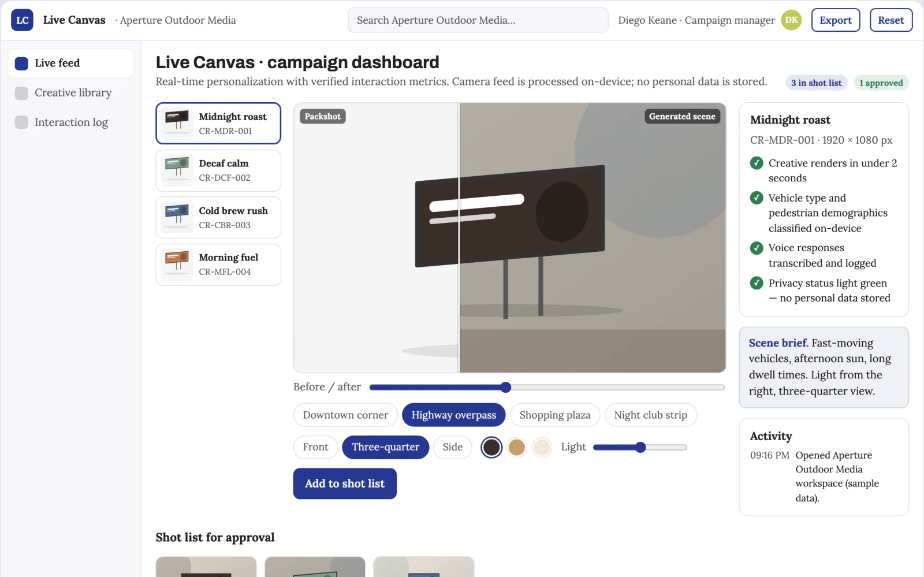
Task: Open the DK user avatar
Action: click(x=791, y=20)
